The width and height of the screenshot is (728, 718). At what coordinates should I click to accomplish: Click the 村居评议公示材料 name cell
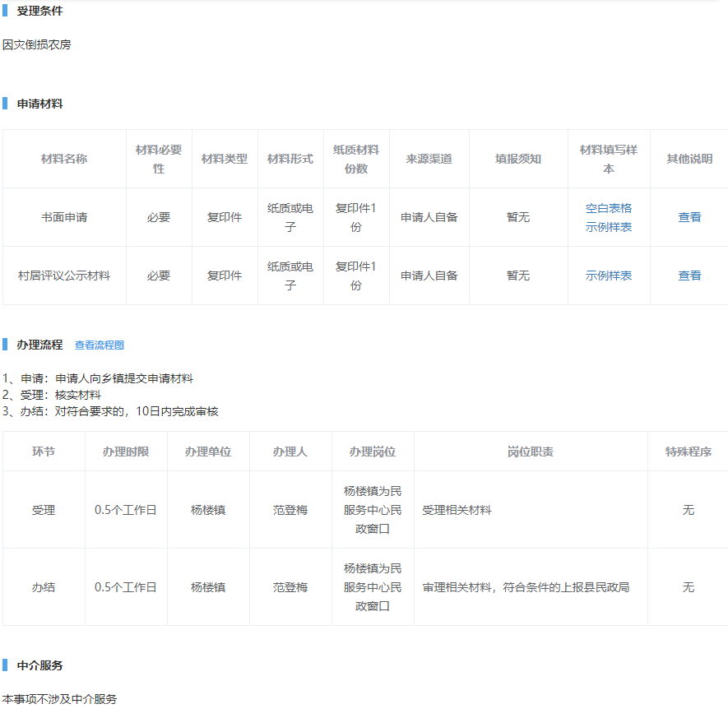click(x=64, y=276)
